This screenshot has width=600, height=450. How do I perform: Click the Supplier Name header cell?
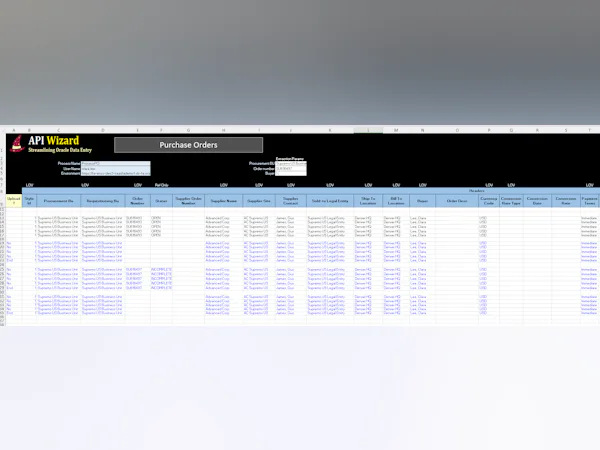pos(223,201)
